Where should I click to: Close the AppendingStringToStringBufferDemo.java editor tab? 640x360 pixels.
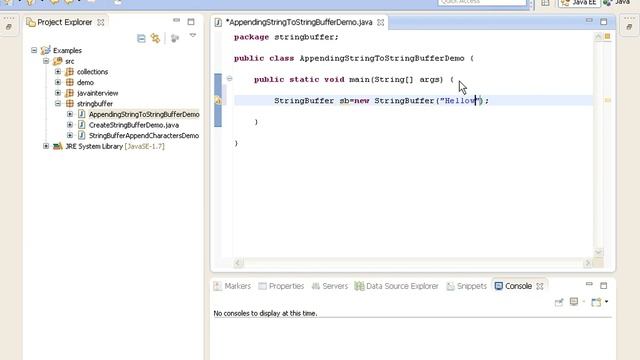[380, 22]
